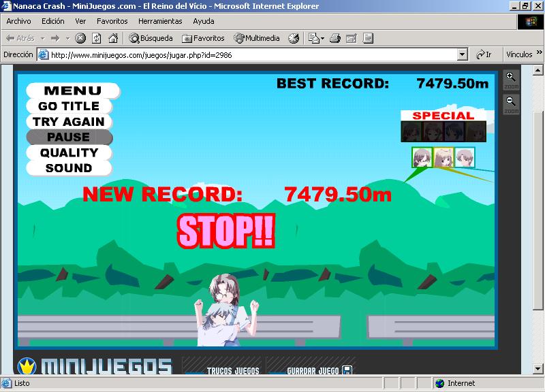This screenshot has height=392, width=545.
Task: Toggle SOUND in game menu
Action: point(69,168)
